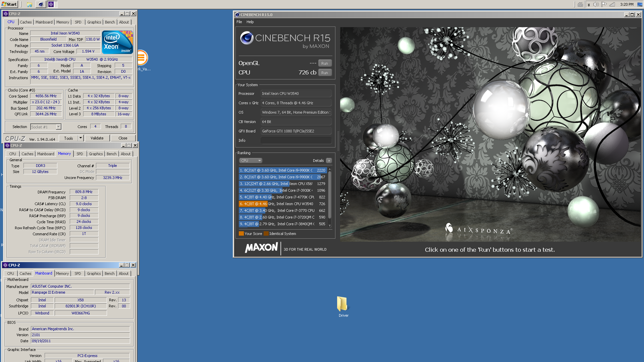Viewport: 644px width, 362px height.
Task: Select ranking row 5 Core i7-4770K score 822
Action: click(282, 197)
